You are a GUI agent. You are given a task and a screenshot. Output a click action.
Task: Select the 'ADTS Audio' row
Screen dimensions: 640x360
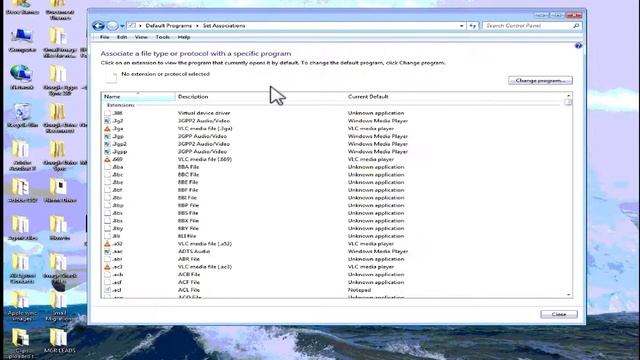click(333, 251)
